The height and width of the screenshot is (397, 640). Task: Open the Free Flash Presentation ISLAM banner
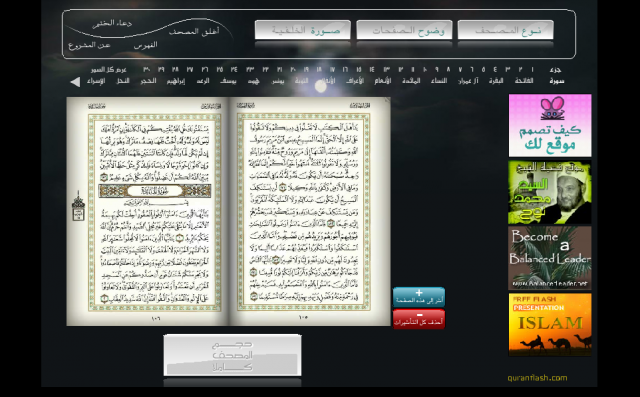tap(550, 324)
